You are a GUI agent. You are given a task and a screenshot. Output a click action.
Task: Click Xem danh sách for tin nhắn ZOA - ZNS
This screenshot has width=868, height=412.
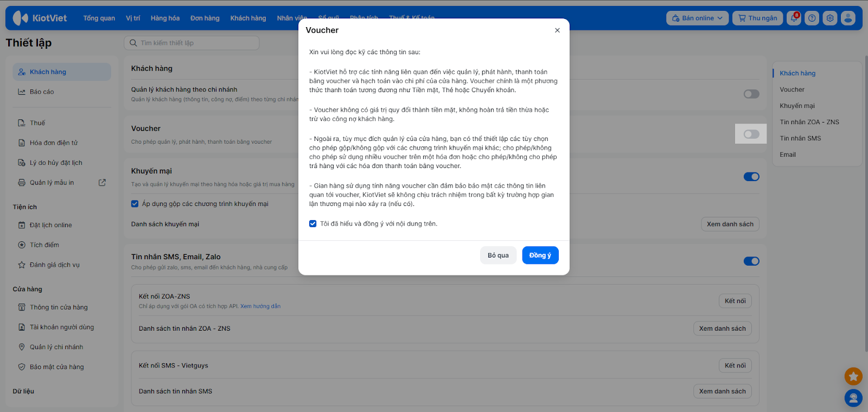point(722,329)
